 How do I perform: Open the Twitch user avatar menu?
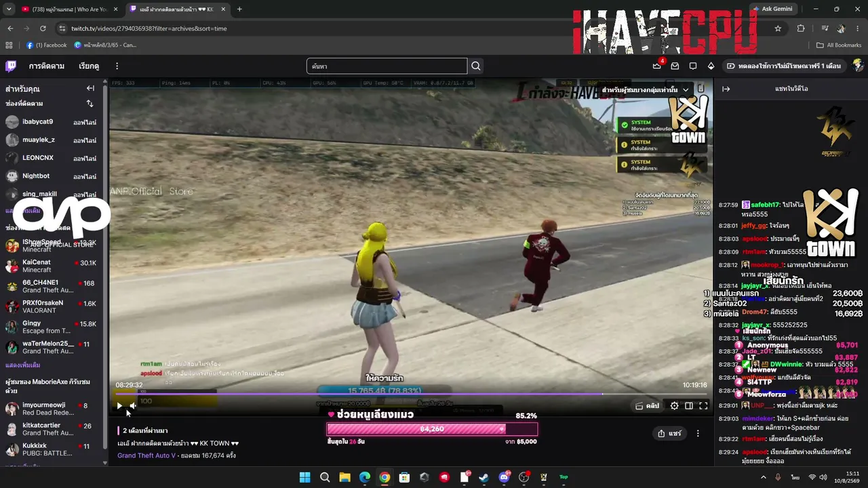point(858,66)
